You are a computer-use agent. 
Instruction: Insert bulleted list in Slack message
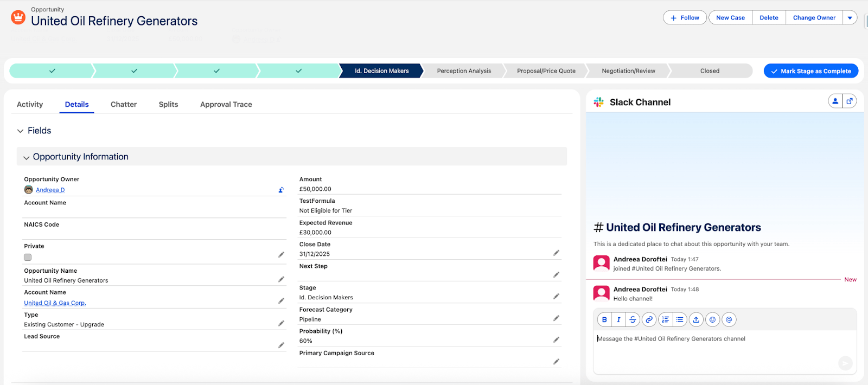[680, 320]
